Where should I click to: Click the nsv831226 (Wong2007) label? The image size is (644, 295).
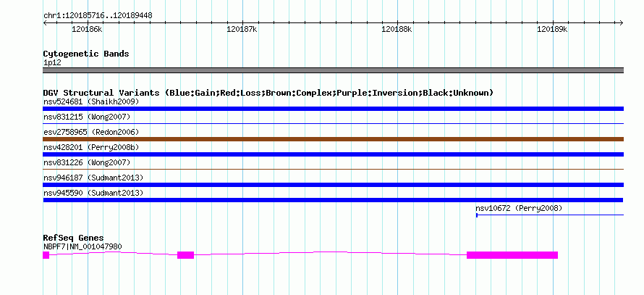[x=87, y=162]
